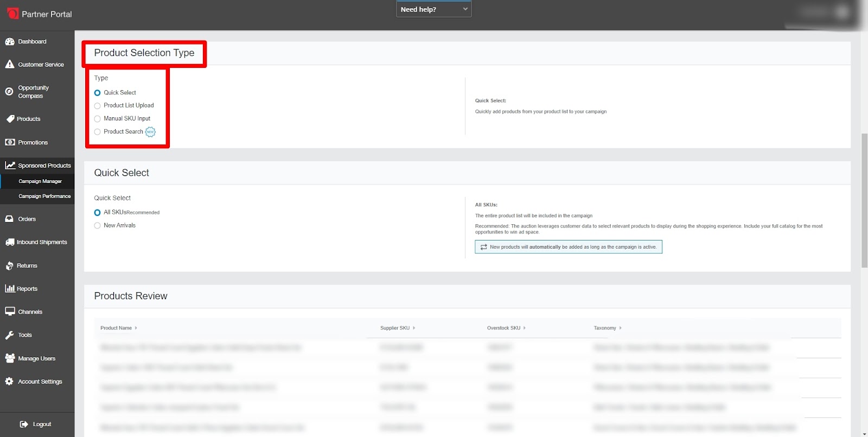Click the Reports bar chart icon
This screenshot has height=437, width=868.
[x=10, y=288]
